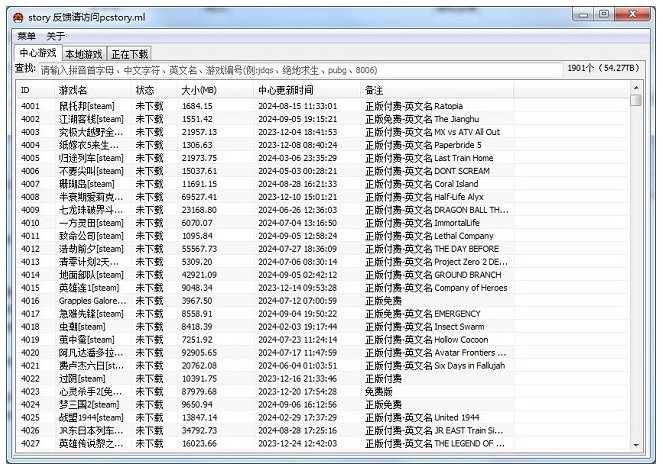
Task: Sort by the 备注 column header
Action: 437,90
